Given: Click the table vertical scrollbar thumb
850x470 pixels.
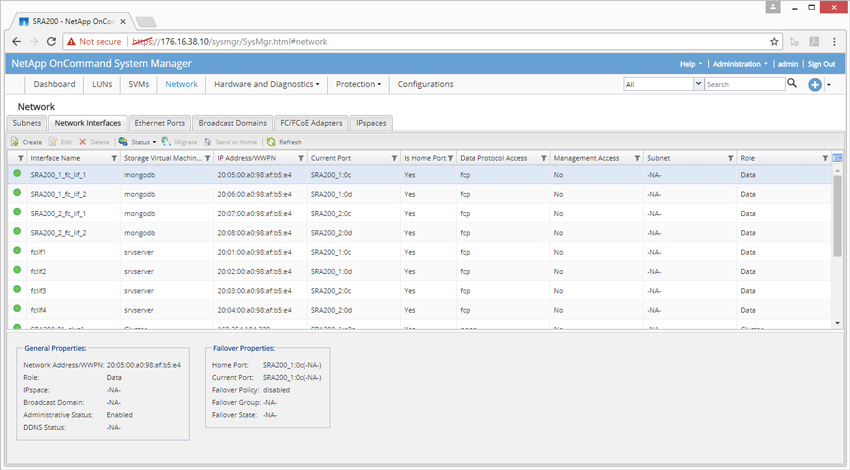Looking at the screenshot, I should [838, 216].
